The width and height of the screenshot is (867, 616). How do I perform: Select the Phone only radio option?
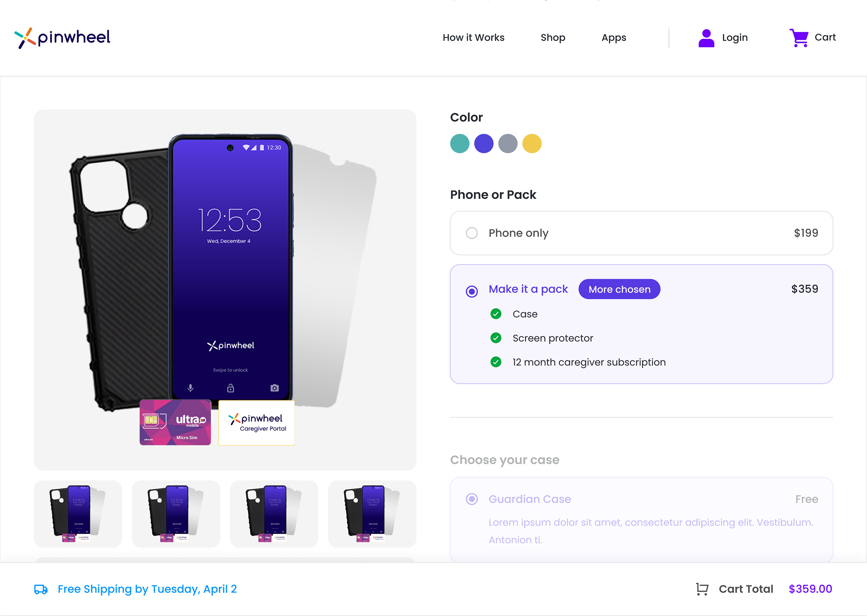click(472, 233)
